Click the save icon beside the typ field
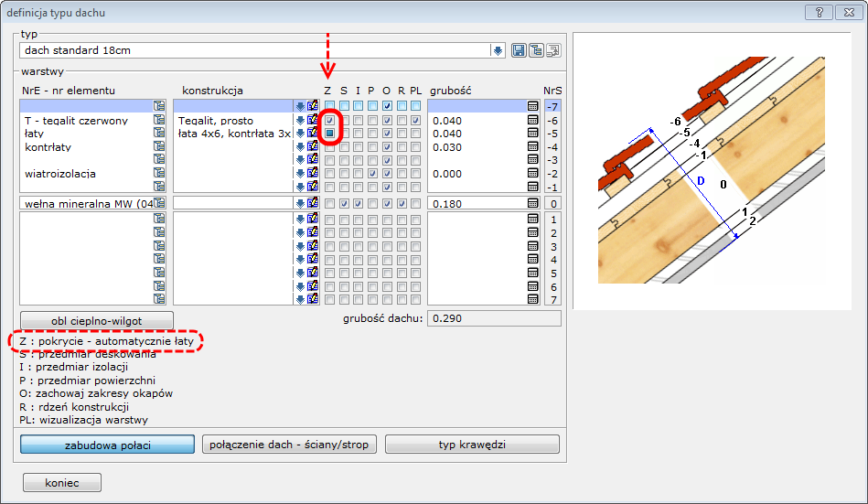 tap(519, 51)
